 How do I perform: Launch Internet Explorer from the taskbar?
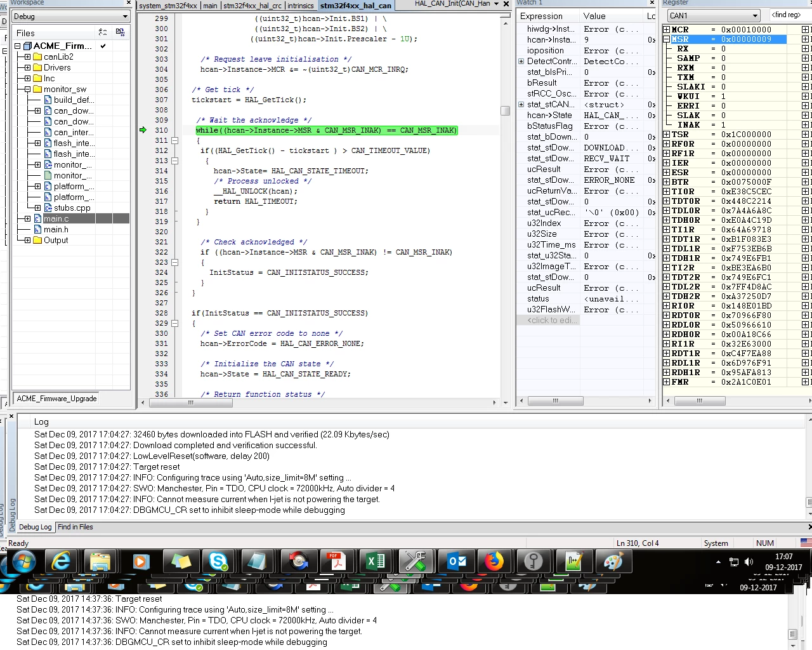(61, 562)
